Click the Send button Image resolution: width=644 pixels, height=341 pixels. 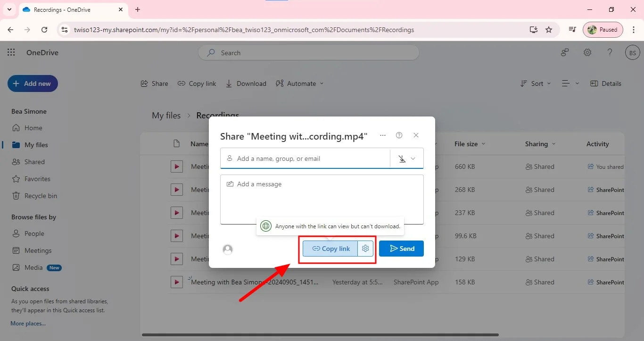401,249
